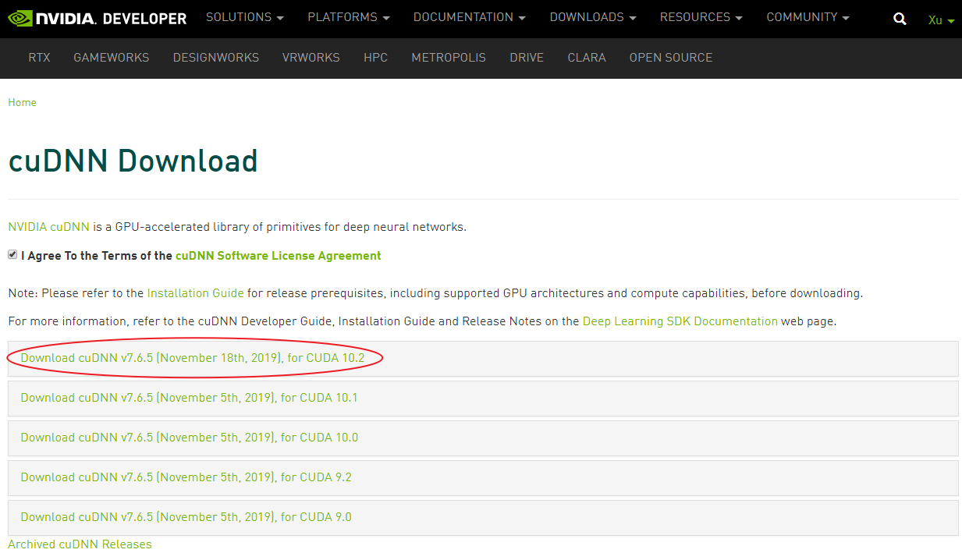Image resolution: width=962 pixels, height=560 pixels.
Task: Expand the Resources dropdown menu
Action: coord(701,17)
